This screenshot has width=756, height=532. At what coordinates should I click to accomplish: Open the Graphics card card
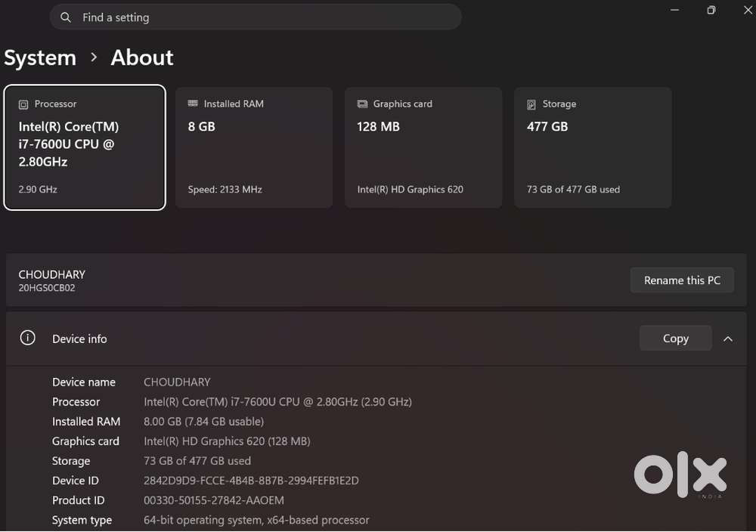click(x=423, y=147)
